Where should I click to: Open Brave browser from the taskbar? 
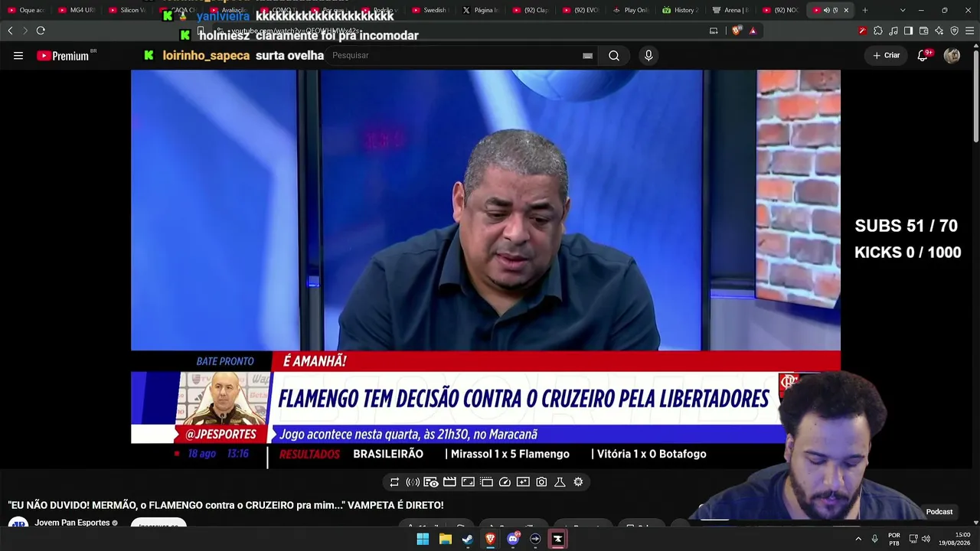490,539
